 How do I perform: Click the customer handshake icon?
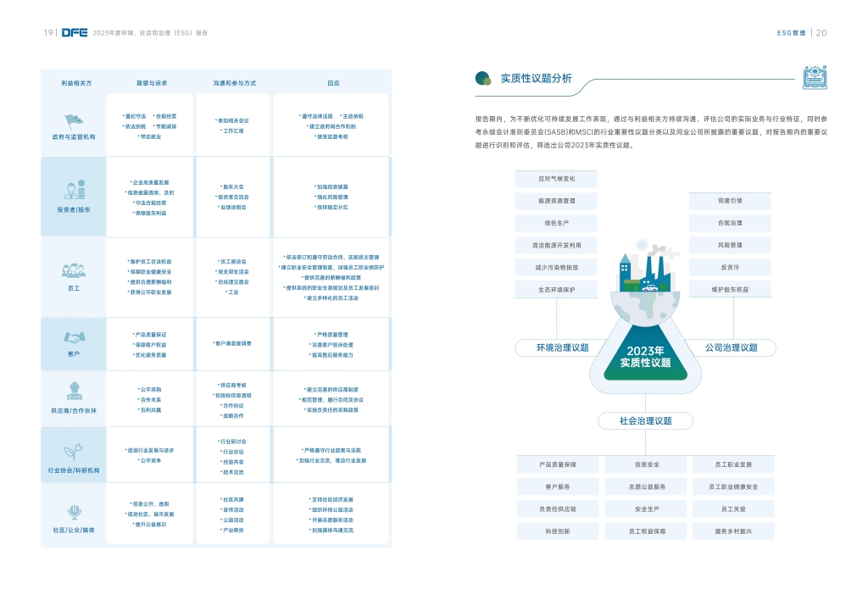pyautogui.click(x=74, y=337)
